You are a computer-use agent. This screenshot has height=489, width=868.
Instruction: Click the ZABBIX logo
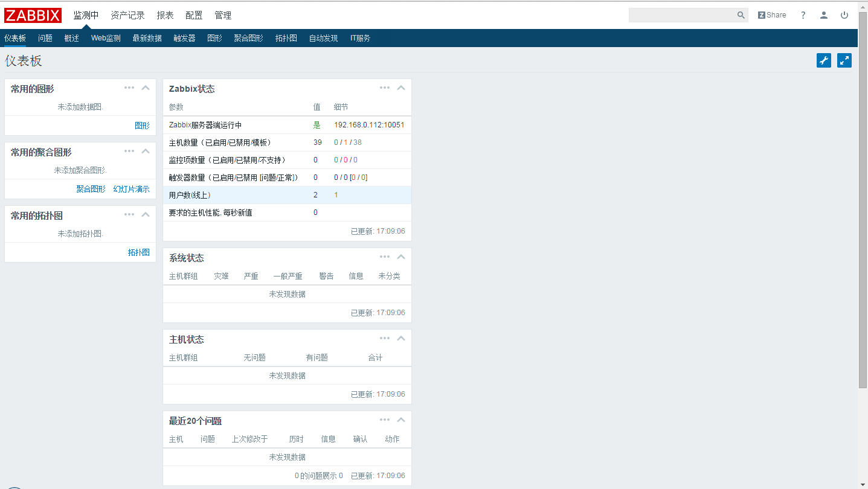pyautogui.click(x=33, y=15)
